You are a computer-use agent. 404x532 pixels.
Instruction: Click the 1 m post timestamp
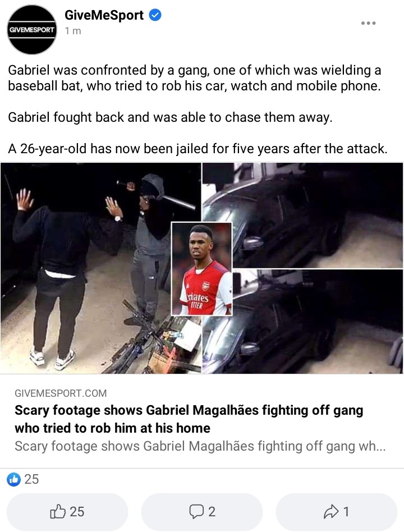coord(73,31)
